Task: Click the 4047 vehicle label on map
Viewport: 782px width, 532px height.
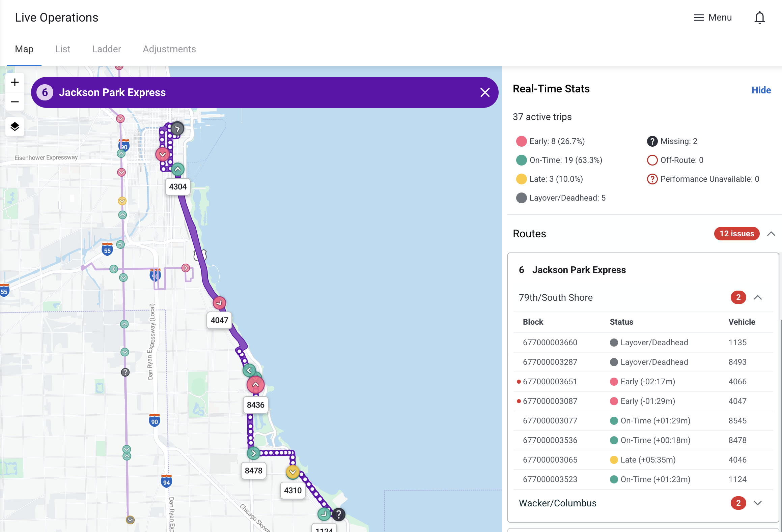Action: click(219, 320)
